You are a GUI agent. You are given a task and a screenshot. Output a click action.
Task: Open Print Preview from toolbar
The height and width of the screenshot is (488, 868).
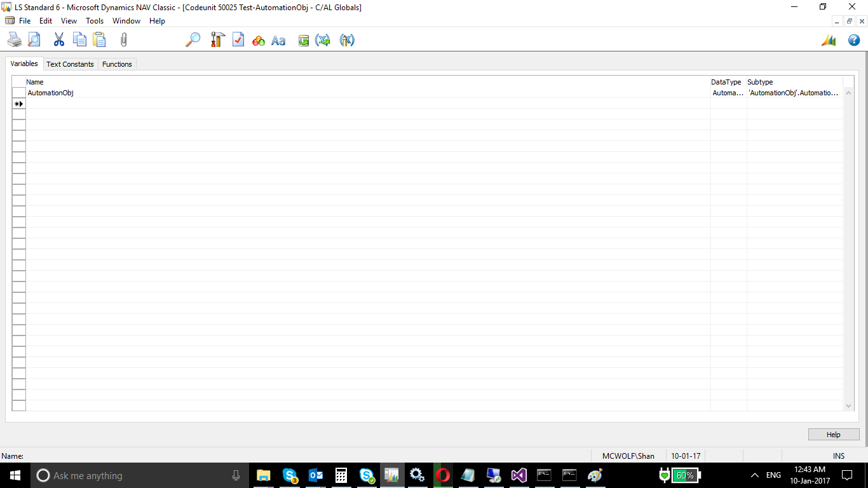coord(34,40)
